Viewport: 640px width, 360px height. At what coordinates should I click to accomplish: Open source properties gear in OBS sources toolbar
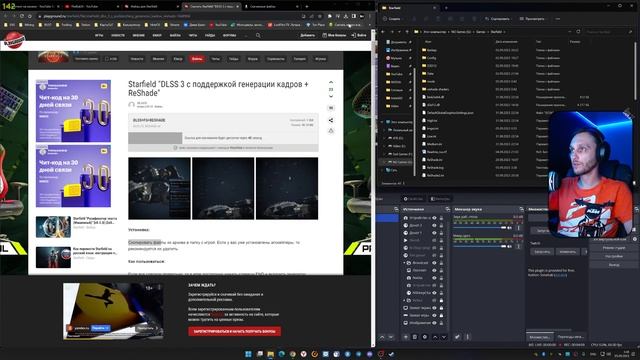pyautogui.click(x=424, y=337)
